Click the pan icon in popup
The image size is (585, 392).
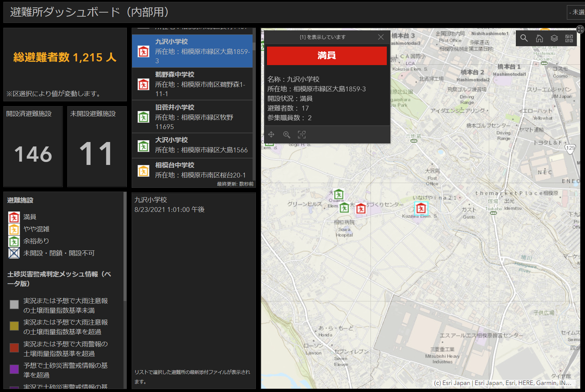click(x=271, y=135)
